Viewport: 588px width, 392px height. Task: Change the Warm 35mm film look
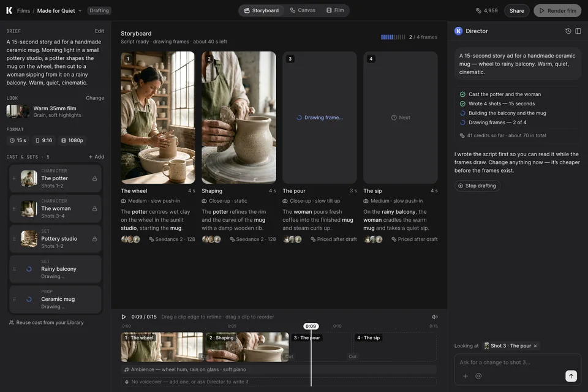click(x=95, y=98)
